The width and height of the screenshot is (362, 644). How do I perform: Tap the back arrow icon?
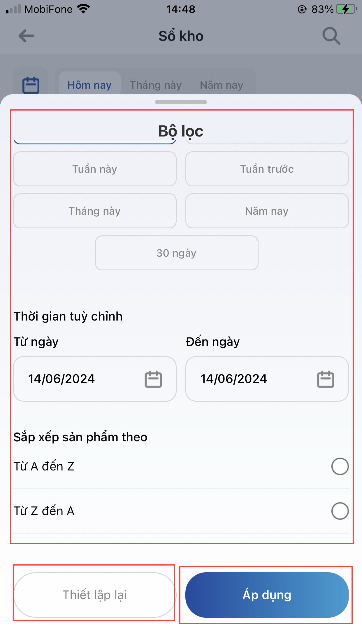(26, 36)
